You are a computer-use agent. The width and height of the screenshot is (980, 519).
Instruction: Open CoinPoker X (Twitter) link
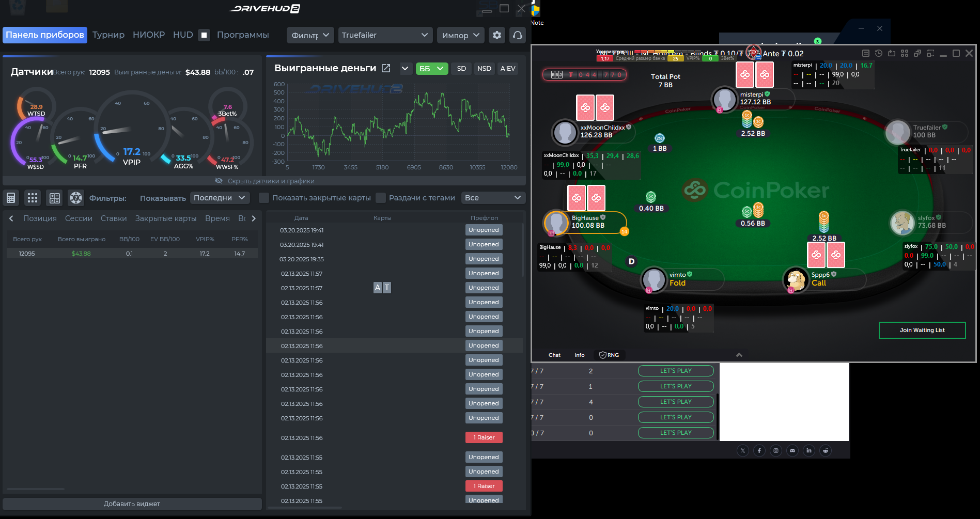pos(743,450)
